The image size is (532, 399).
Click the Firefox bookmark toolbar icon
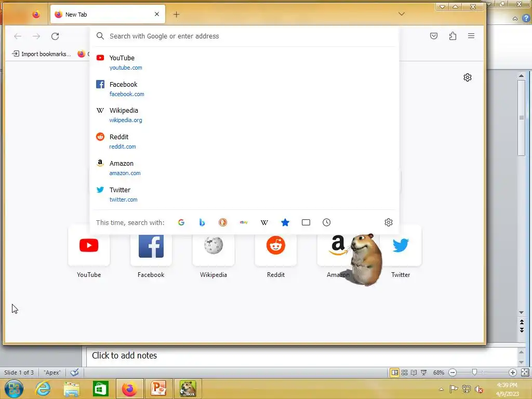click(82, 54)
